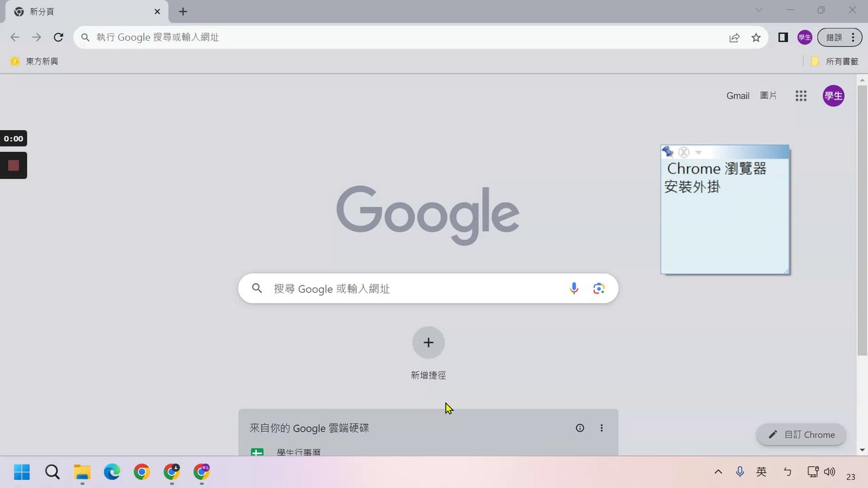
Task: Open File Explorer from taskbar
Action: coord(82,472)
